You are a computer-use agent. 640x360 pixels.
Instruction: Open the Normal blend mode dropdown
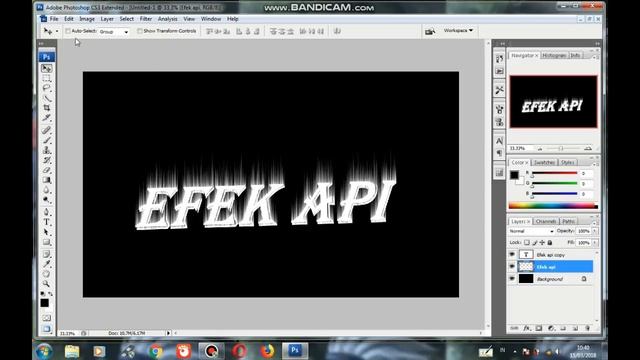531,231
